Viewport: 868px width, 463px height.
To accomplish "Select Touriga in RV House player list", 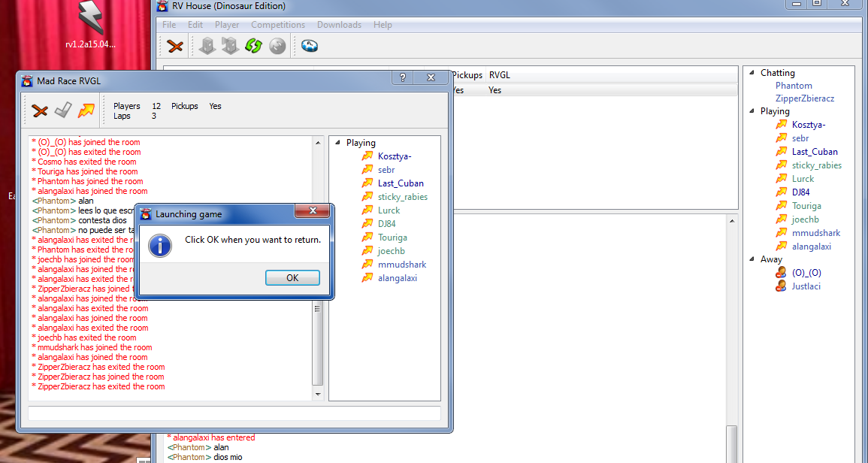I will click(806, 206).
